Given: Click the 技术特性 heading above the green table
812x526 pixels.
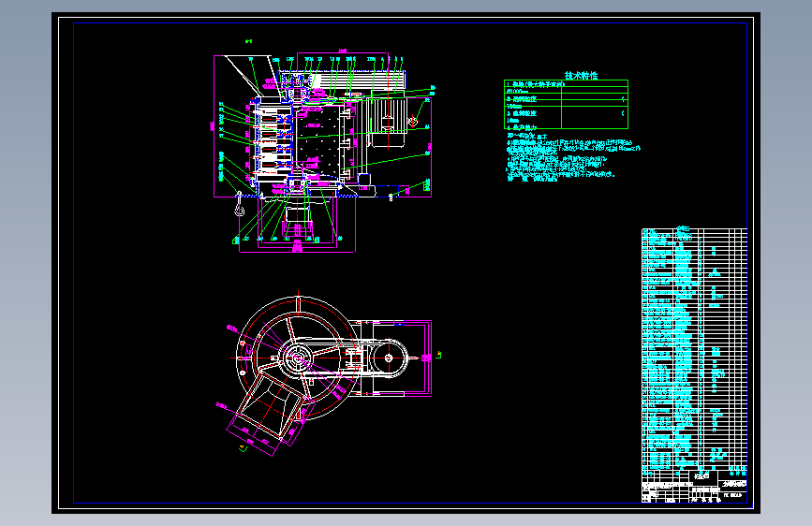Looking at the screenshot, I should click(581, 76).
